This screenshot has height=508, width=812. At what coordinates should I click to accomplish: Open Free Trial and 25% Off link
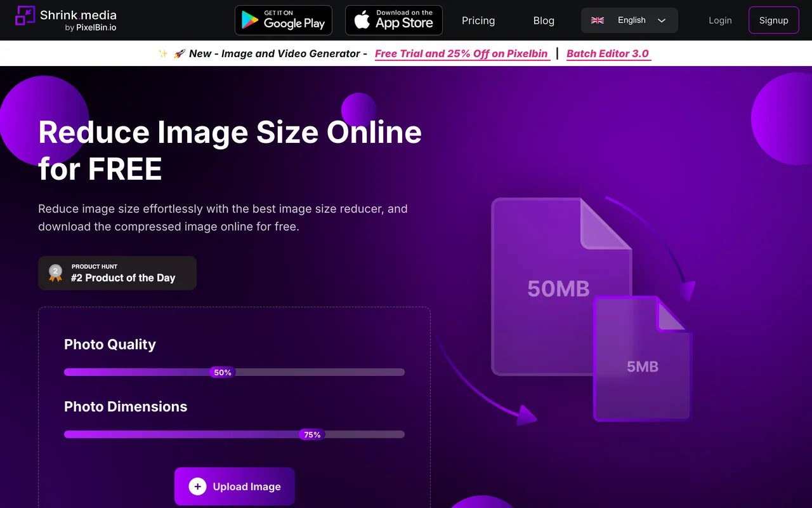pos(461,53)
